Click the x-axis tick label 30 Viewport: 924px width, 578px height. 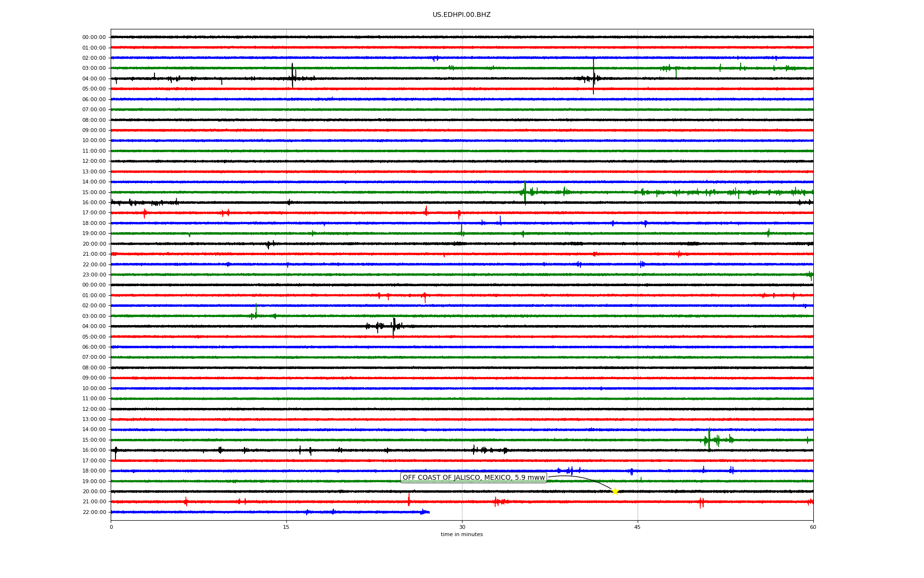coord(462,527)
